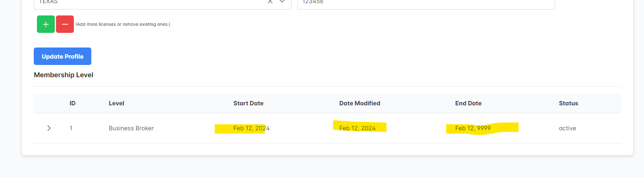Click the membership ID value 1

[71, 128]
